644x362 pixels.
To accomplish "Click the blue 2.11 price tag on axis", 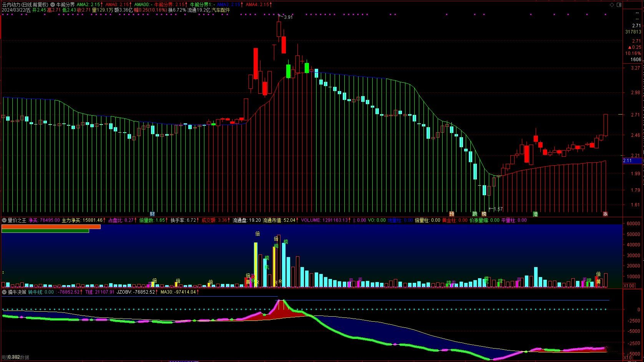I will tap(632, 161).
